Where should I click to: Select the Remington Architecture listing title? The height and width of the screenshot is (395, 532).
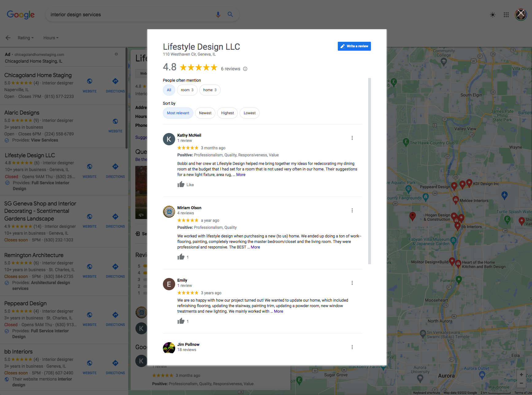click(34, 255)
